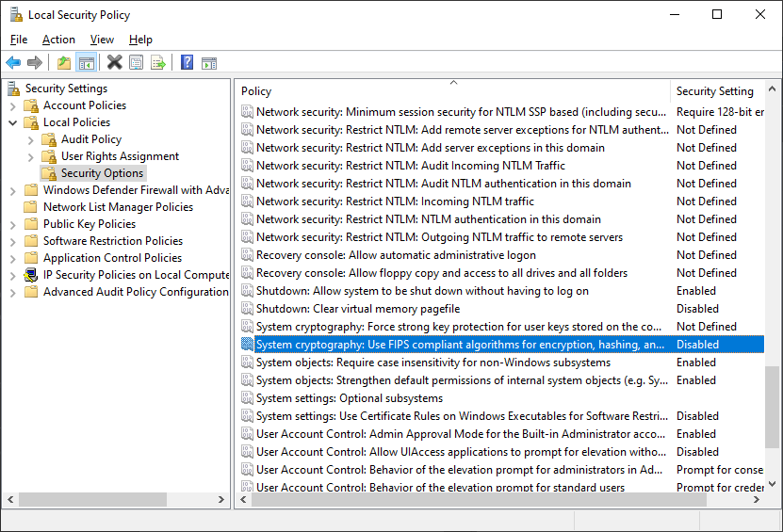The width and height of the screenshot is (783, 532).
Task: Click the policy list vertical scrollbar thumb
Action: pos(772,407)
